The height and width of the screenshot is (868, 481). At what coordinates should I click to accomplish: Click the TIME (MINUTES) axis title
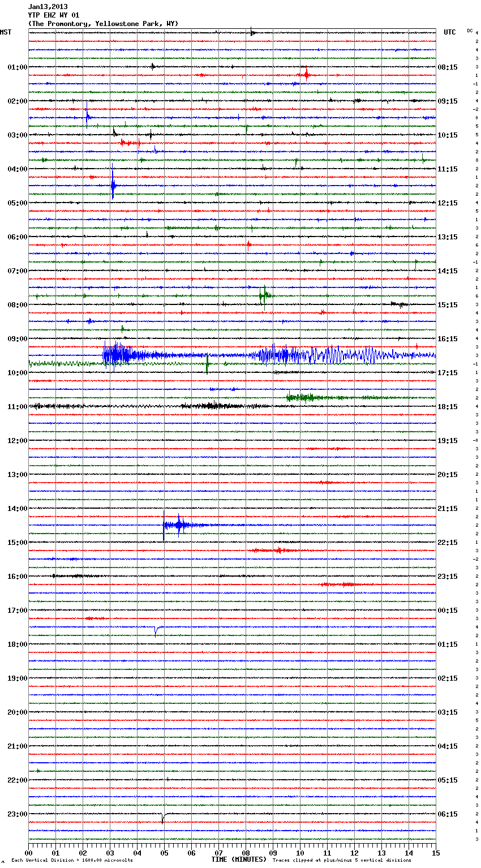click(239, 860)
